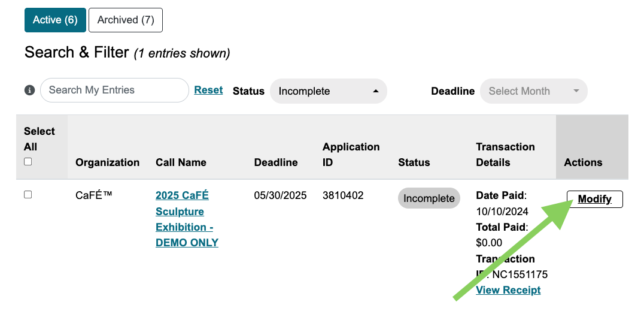Click the Application ID column header
Screen dimensions: 644x335
click(351, 155)
